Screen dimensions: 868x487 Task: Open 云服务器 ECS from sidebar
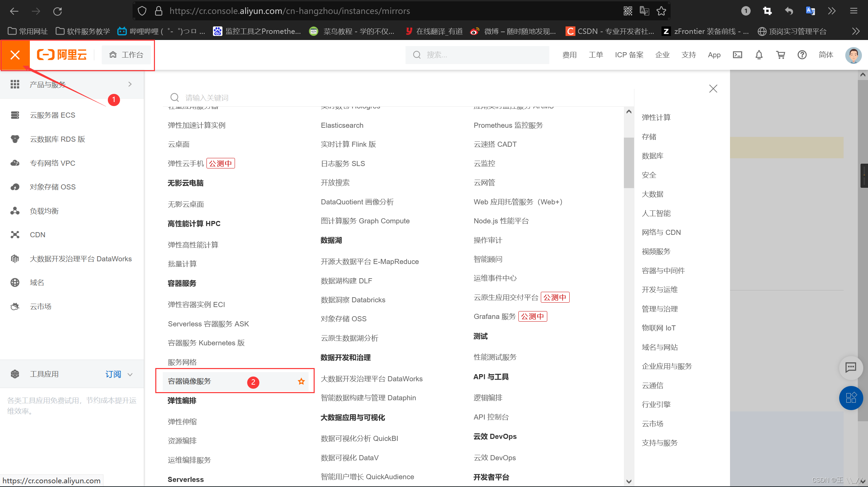[x=53, y=115]
